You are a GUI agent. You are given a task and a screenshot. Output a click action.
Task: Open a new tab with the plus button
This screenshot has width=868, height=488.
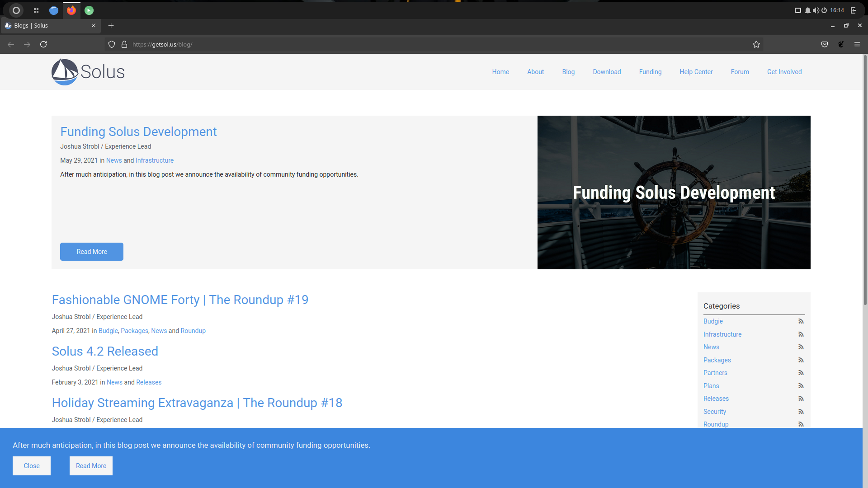click(111, 26)
